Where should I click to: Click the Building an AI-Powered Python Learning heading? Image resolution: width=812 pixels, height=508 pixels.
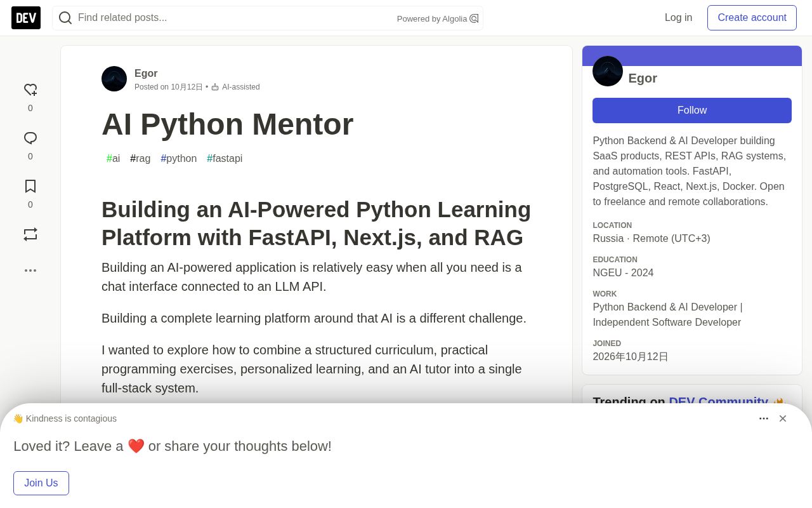point(317,224)
